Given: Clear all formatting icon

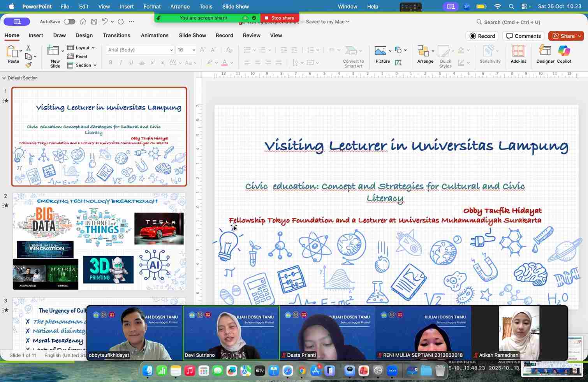Looking at the screenshot, I should click(229, 50).
